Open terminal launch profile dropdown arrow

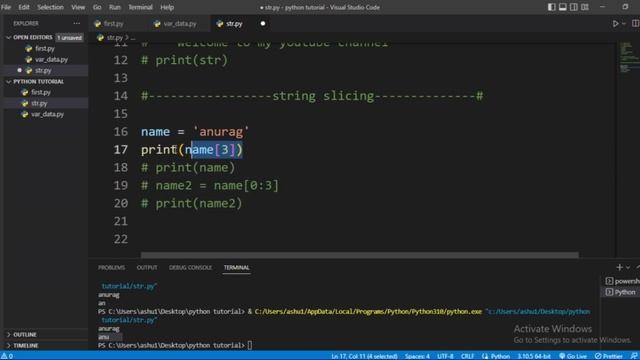pyautogui.click(x=628, y=267)
